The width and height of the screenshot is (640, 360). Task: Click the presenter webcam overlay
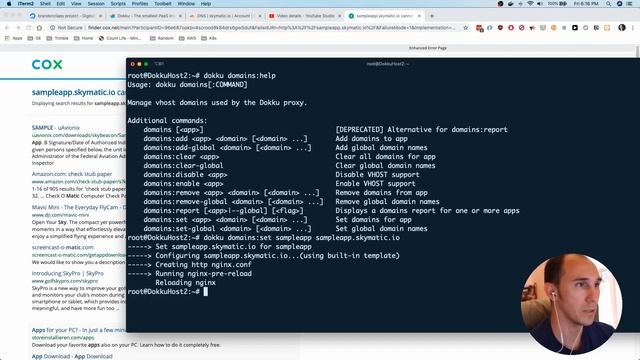pyautogui.click(x=571, y=304)
